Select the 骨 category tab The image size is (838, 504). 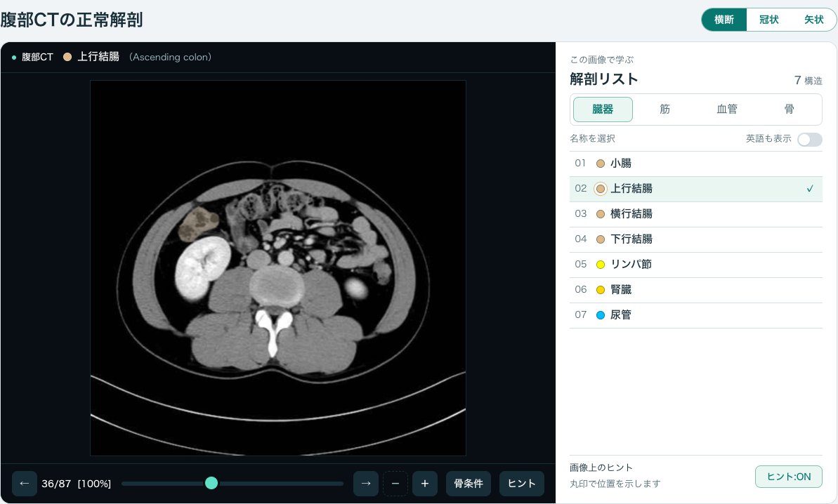[x=789, y=110]
